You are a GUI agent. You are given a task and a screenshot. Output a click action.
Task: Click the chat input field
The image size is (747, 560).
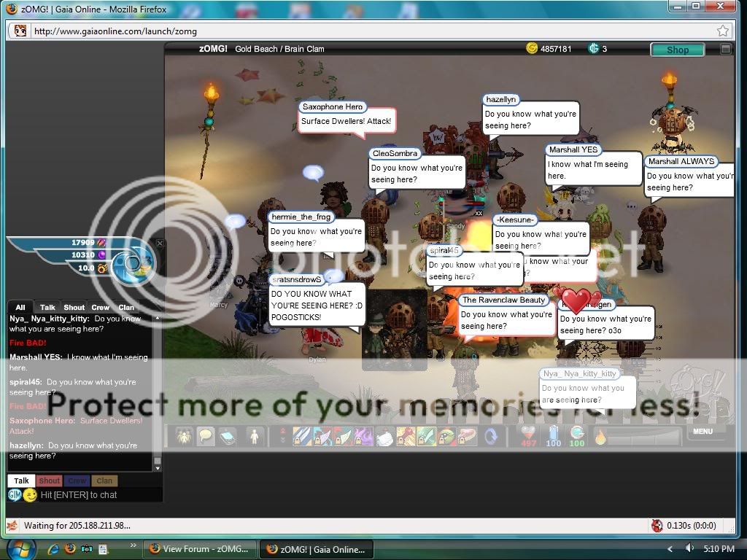[95, 495]
